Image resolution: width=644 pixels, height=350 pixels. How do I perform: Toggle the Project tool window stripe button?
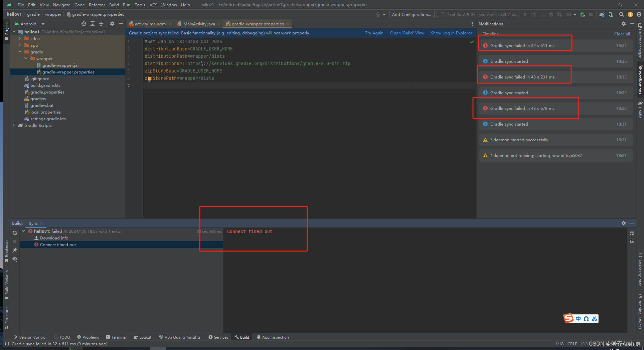pyautogui.click(x=6, y=31)
